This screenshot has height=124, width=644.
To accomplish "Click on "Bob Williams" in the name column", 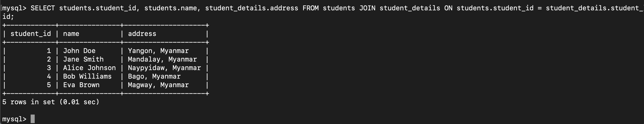I will tap(87, 77).
